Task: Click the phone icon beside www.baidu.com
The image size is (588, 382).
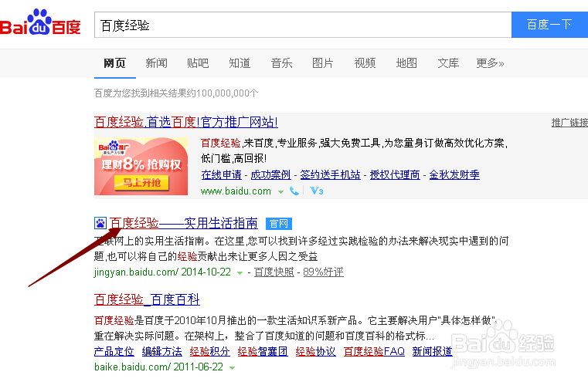Action: point(294,191)
